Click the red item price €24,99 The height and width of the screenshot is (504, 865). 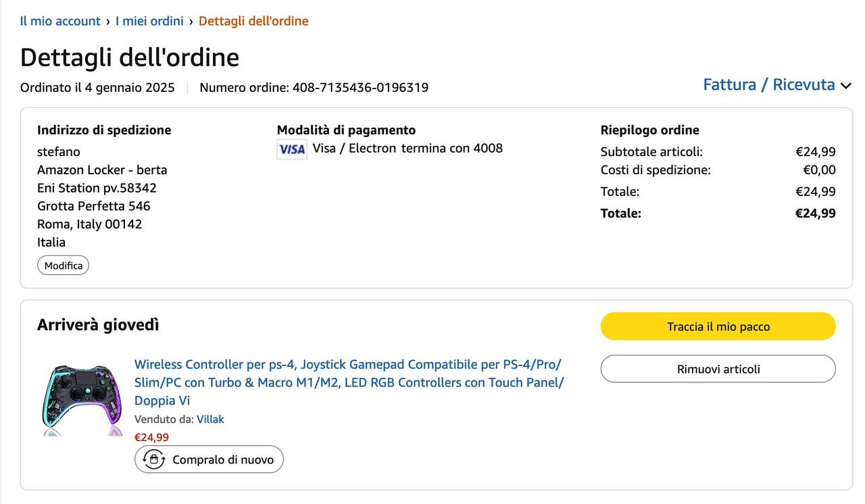click(x=151, y=437)
